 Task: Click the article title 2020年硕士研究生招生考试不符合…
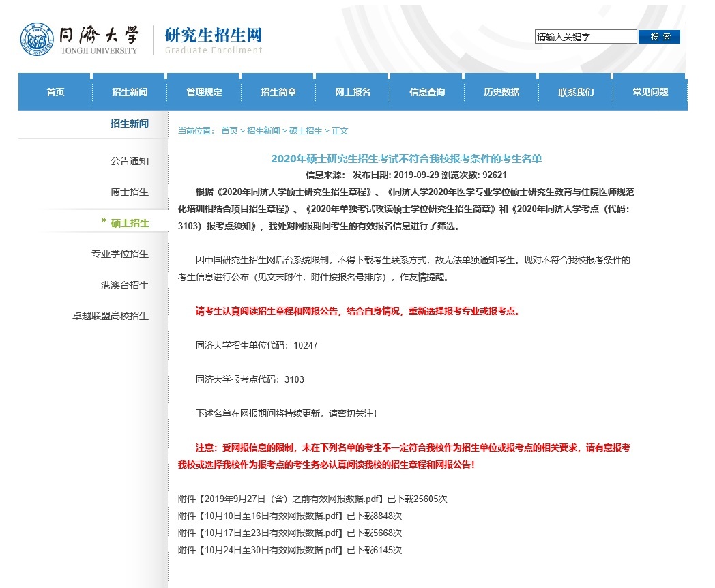pyautogui.click(x=407, y=159)
